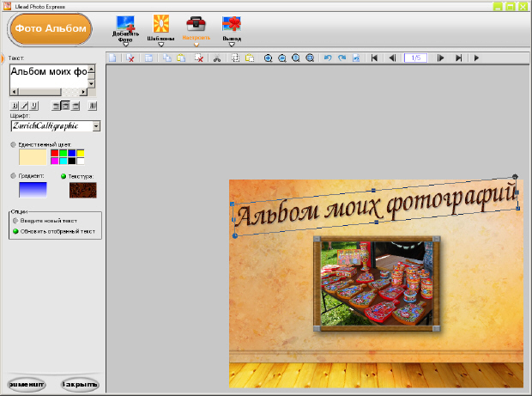
Task: Zoom out with the minus magnifier
Action: (282, 58)
